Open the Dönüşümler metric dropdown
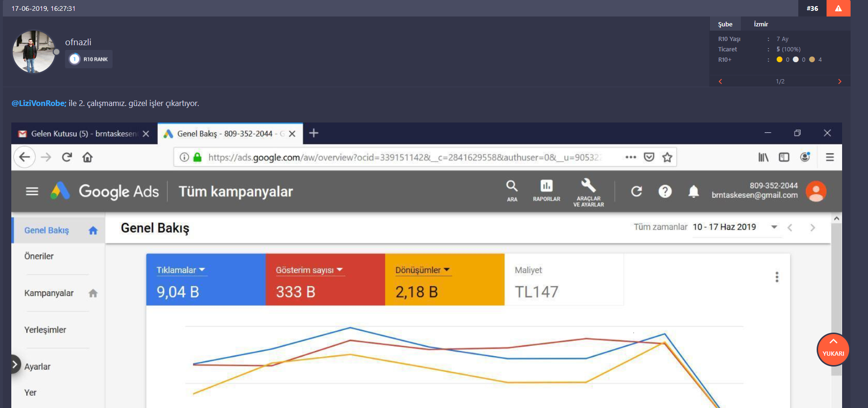The height and width of the screenshot is (408, 868). click(423, 270)
